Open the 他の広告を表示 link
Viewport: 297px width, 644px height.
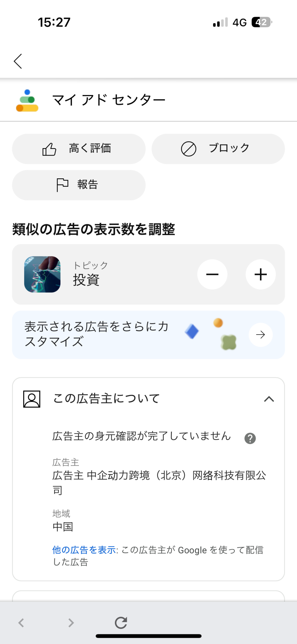84,550
